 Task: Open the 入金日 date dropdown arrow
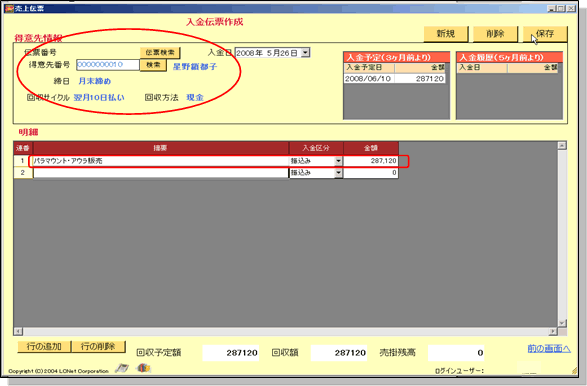click(305, 53)
